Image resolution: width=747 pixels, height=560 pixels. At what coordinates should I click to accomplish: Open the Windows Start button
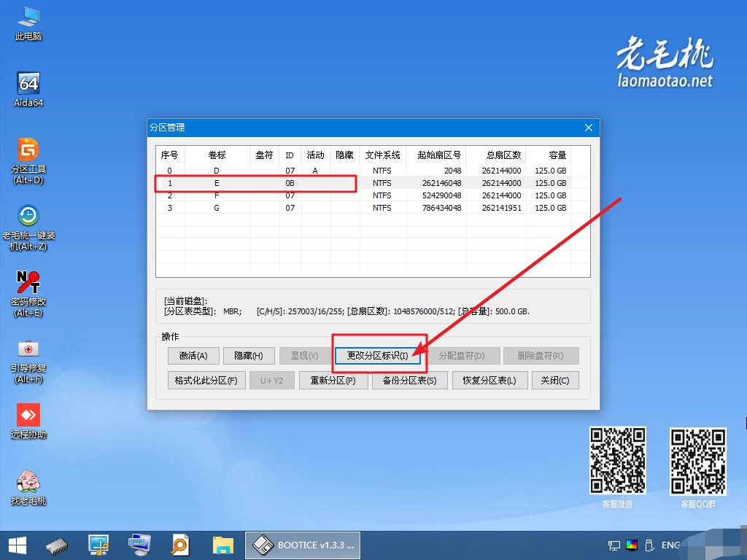(x=18, y=545)
